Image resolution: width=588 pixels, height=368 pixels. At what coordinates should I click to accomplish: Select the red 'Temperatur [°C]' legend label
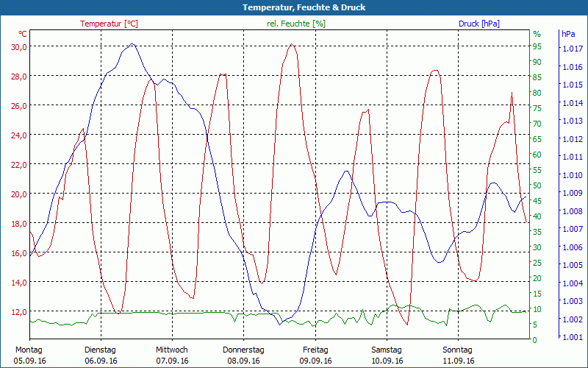[x=109, y=24]
